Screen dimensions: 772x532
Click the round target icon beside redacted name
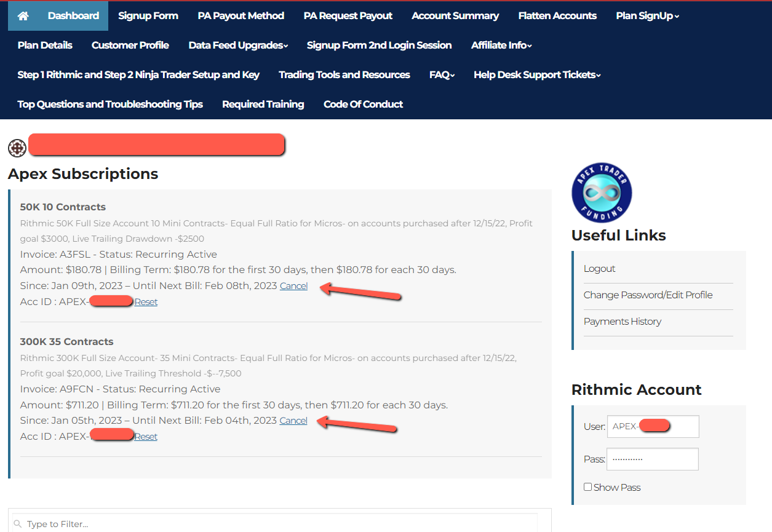coord(17,148)
